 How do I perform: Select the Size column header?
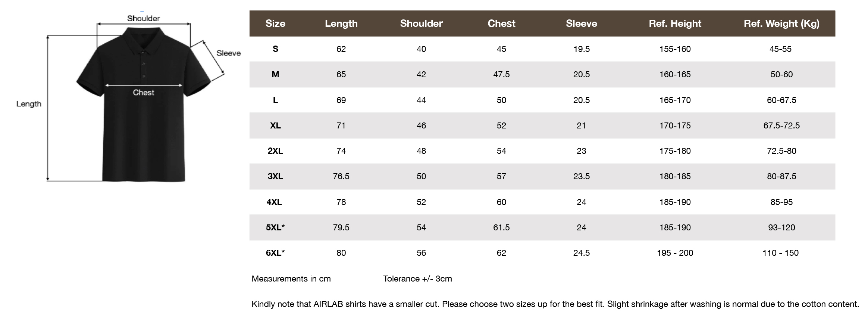pos(275,24)
